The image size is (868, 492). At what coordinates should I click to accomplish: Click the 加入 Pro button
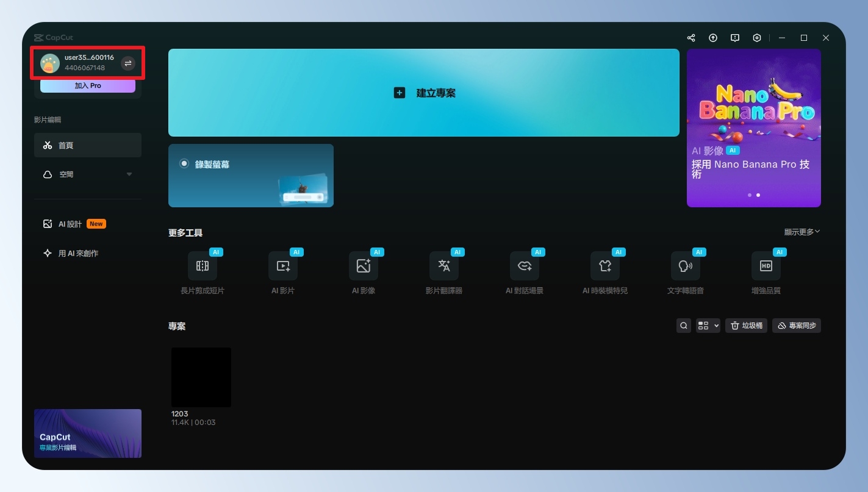tap(88, 86)
